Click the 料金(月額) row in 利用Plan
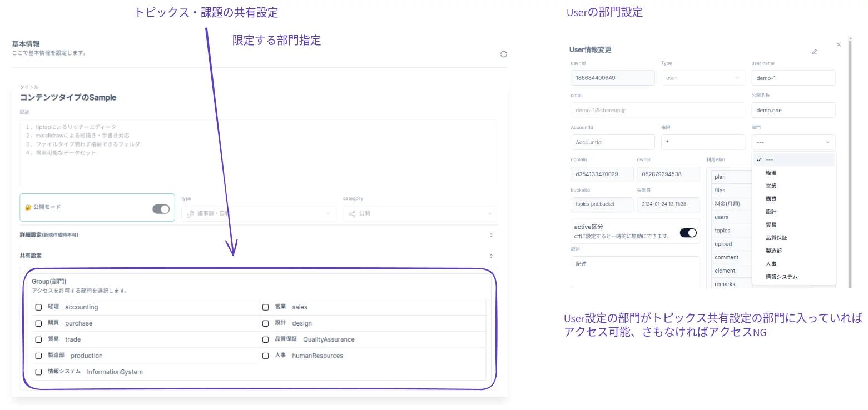Screen dimensions: 868x410 (731, 204)
